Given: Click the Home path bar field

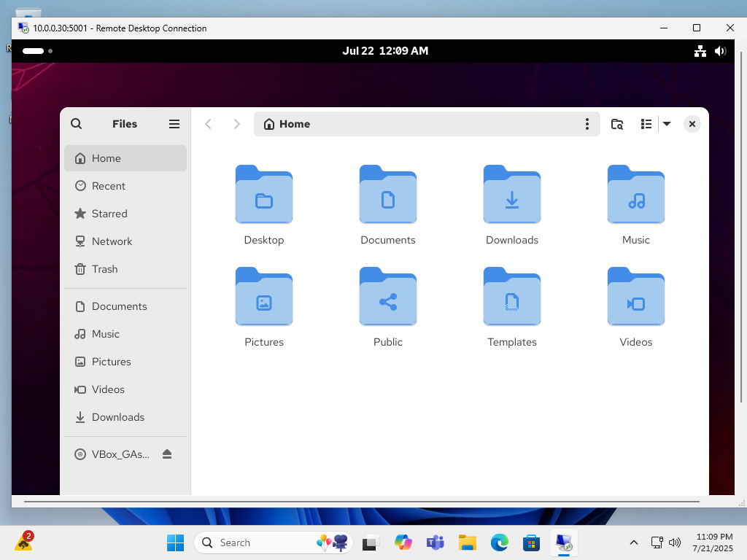Looking at the screenshot, I should (x=423, y=124).
